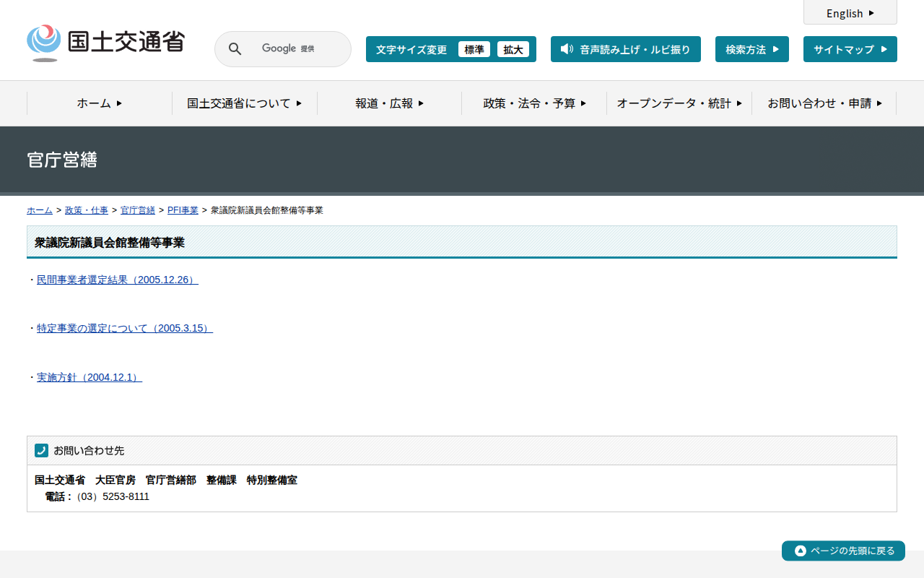Click the MLIT logo icon

[x=43, y=43]
